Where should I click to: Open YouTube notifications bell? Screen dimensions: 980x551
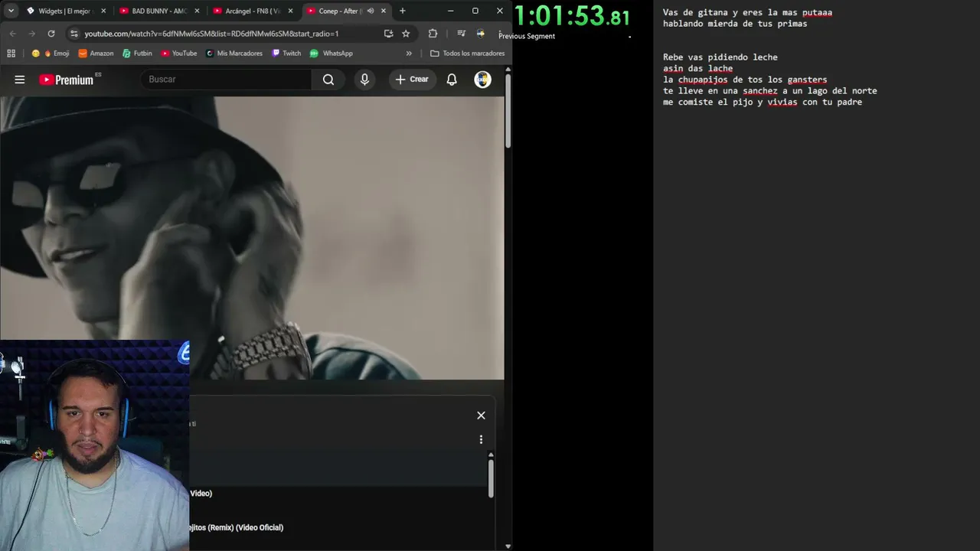coord(452,80)
